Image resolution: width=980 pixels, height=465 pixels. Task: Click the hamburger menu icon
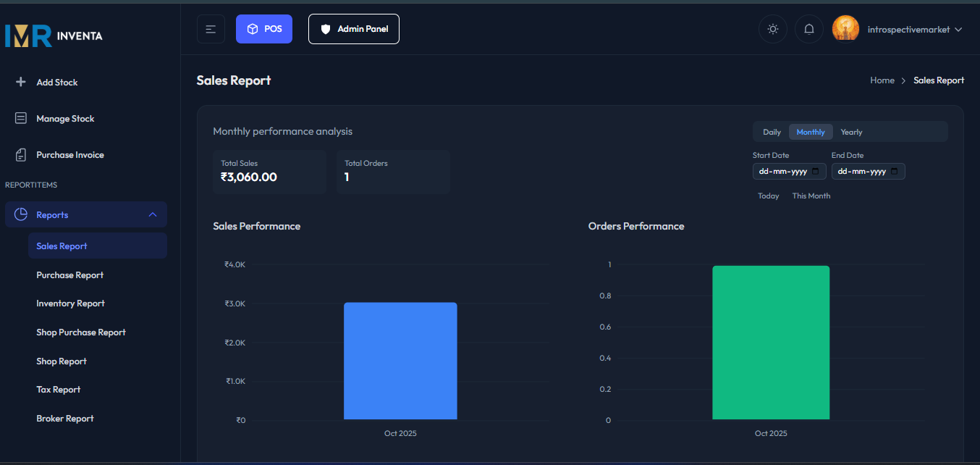(211, 28)
